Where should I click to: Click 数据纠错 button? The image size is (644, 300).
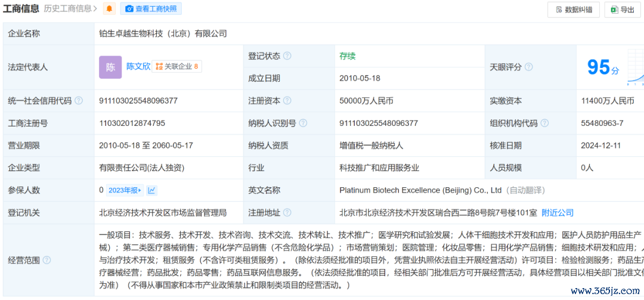pos(574,10)
